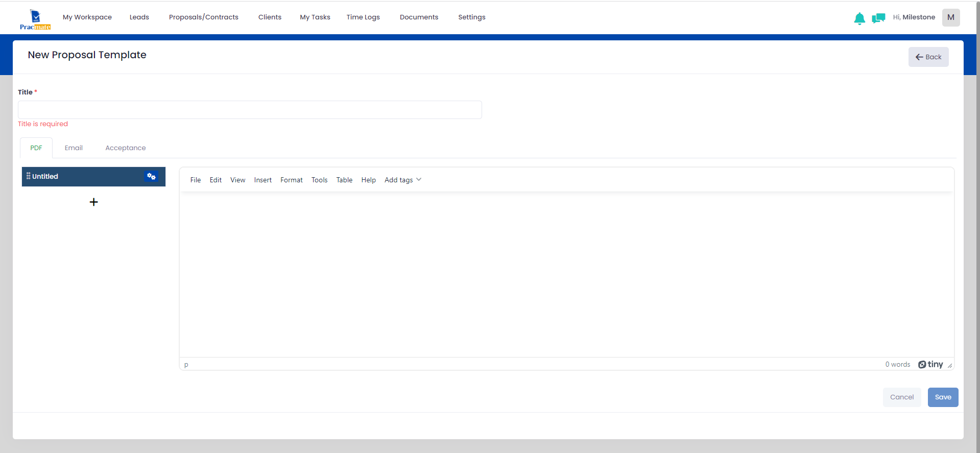Click the page vertical scrollbar
This screenshot has width=980, height=453.
pyautogui.click(x=977, y=226)
